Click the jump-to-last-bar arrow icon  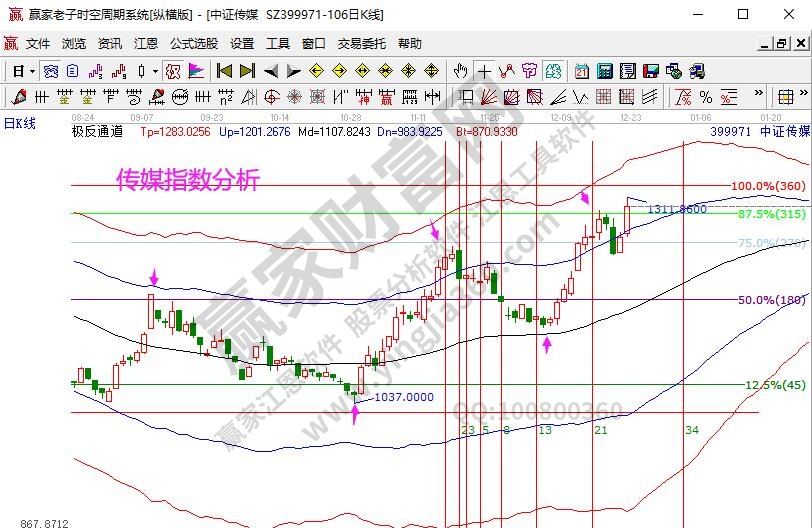tap(247, 71)
